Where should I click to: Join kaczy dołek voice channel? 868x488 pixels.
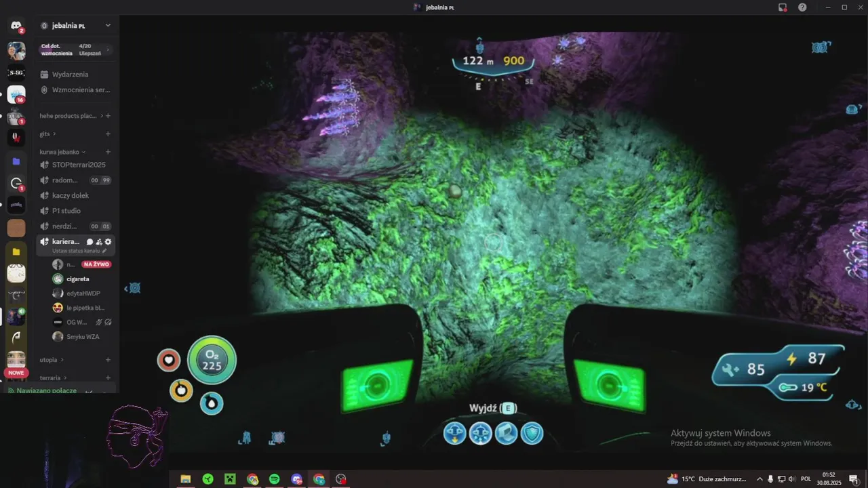pyautogui.click(x=76, y=195)
